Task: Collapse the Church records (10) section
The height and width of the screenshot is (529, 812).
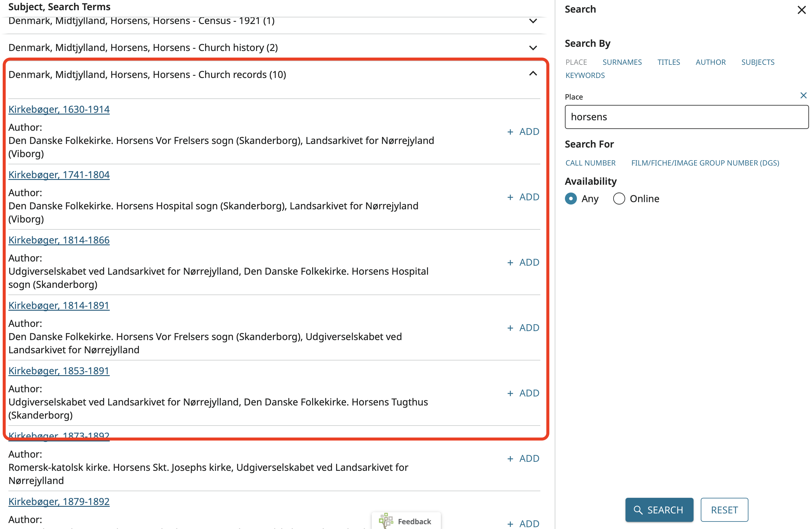Action: 533,74
